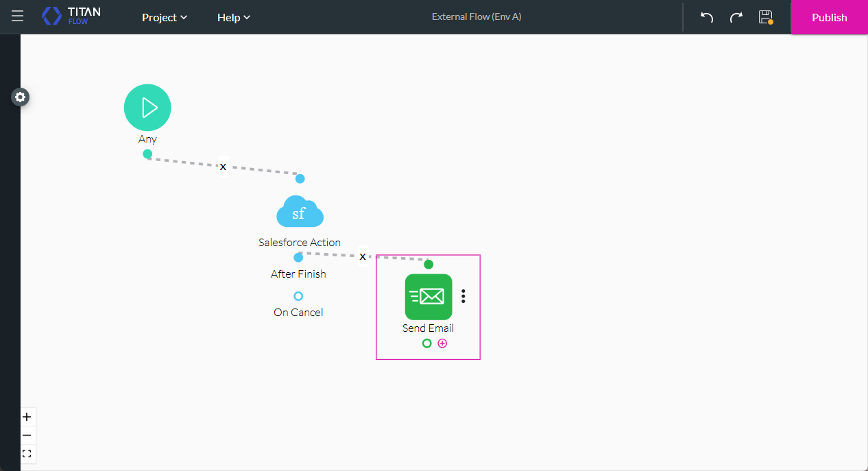Open the hamburger menu
The height and width of the screenshot is (471, 868).
point(17,16)
